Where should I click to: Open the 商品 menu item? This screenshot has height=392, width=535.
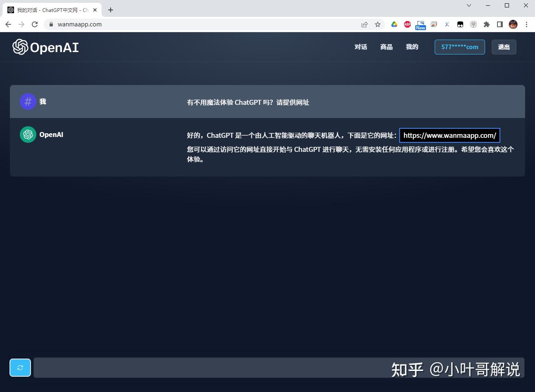click(x=386, y=47)
